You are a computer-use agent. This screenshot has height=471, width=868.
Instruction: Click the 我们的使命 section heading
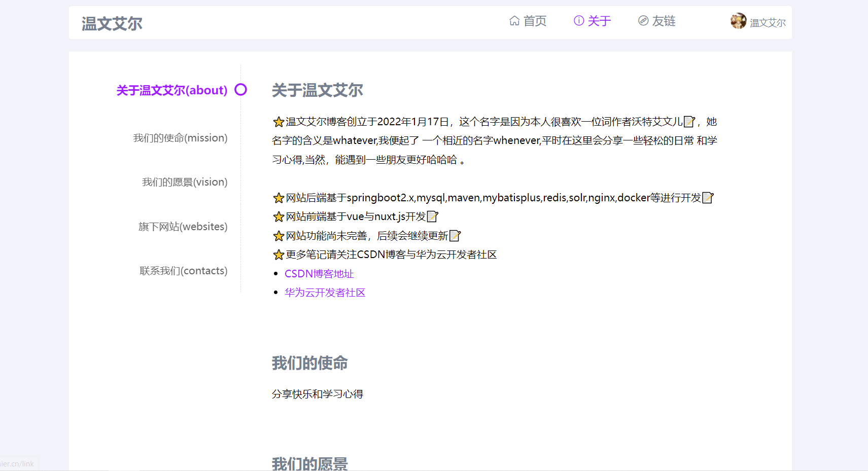(310, 363)
